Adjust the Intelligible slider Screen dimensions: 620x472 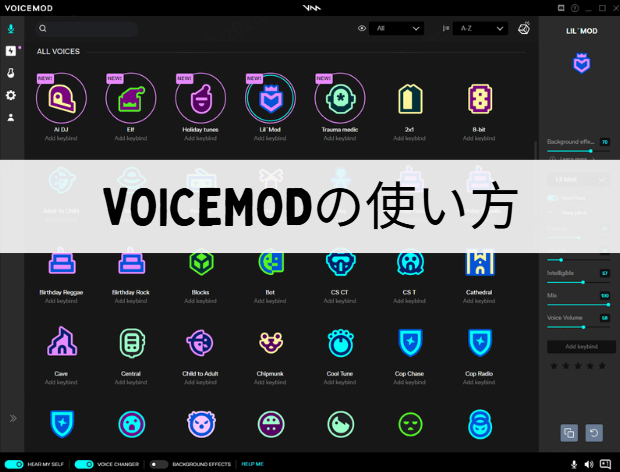coord(578,282)
